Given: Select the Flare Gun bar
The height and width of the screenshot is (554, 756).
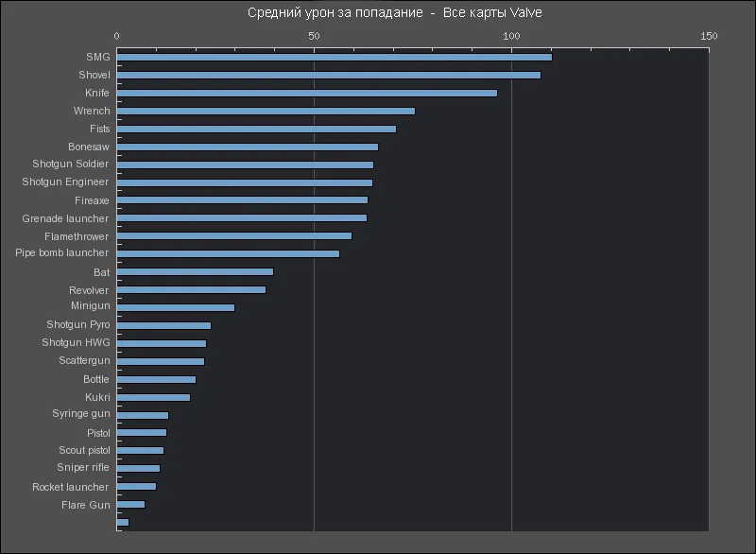Looking at the screenshot, I should point(130,504).
